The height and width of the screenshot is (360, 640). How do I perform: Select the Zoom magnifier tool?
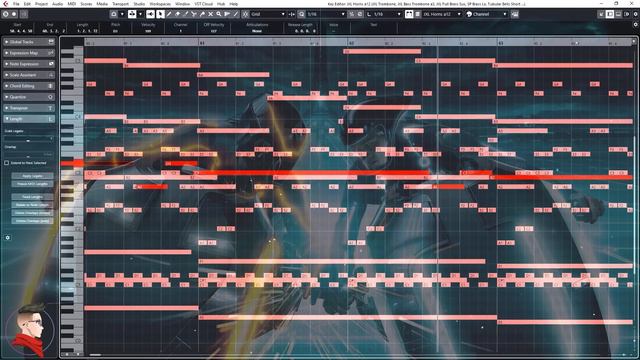(x=219, y=14)
